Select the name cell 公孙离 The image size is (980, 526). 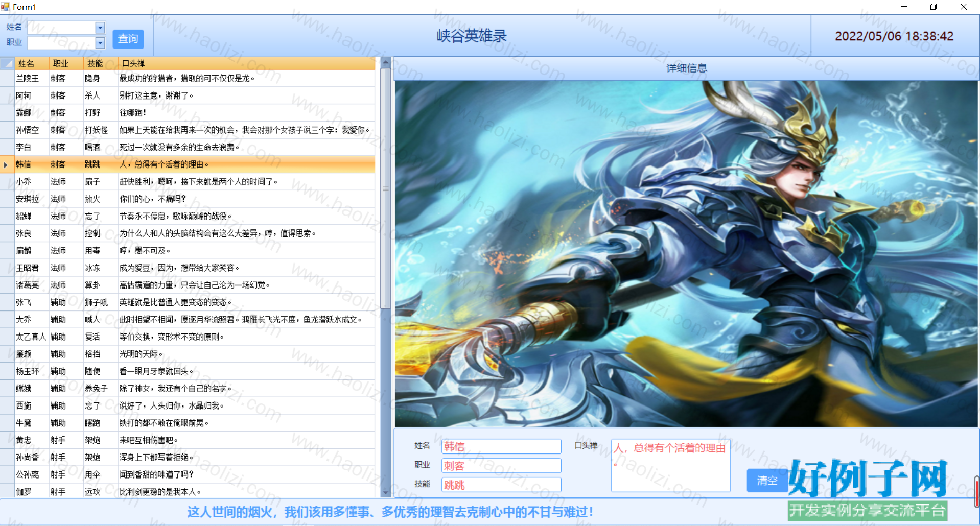[32, 475]
